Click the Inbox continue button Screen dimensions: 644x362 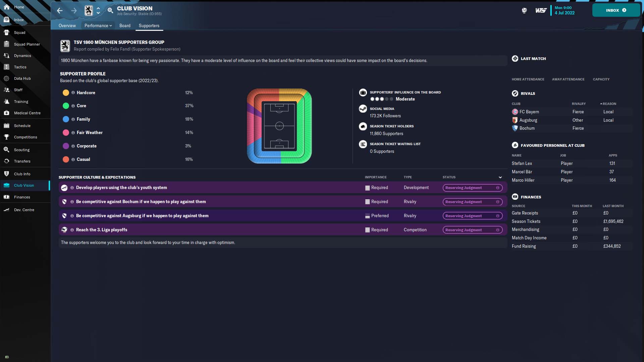click(616, 10)
